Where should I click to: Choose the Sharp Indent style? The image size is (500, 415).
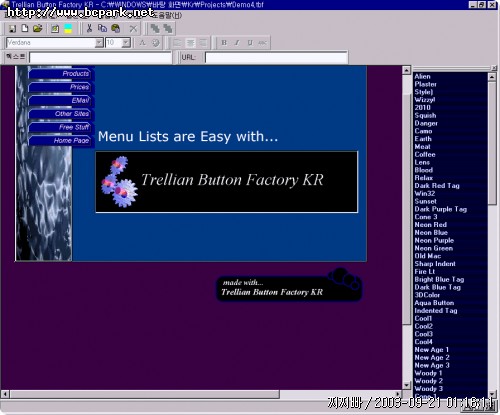tap(435, 264)
